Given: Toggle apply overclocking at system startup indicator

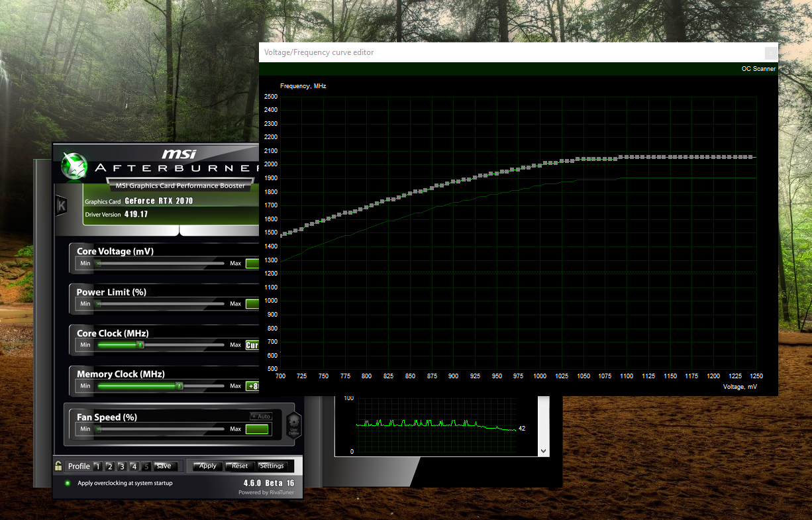Looking at the screenshot, I should [x=68, y=483].
